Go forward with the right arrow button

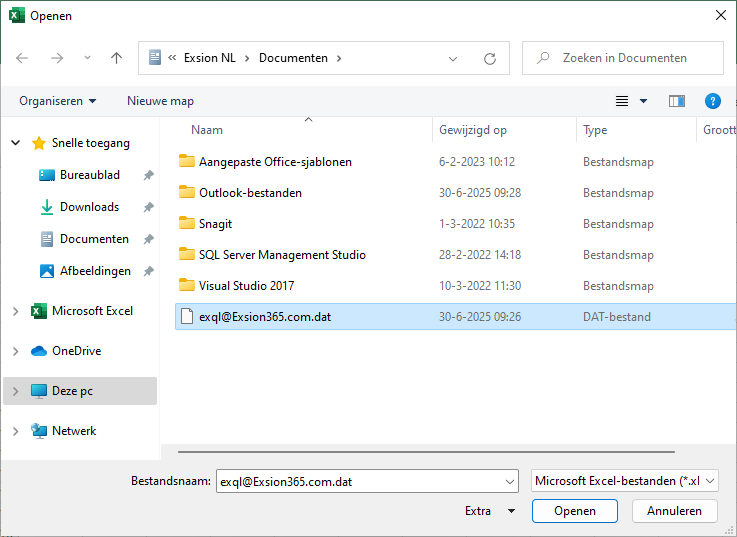coord(57,58)
